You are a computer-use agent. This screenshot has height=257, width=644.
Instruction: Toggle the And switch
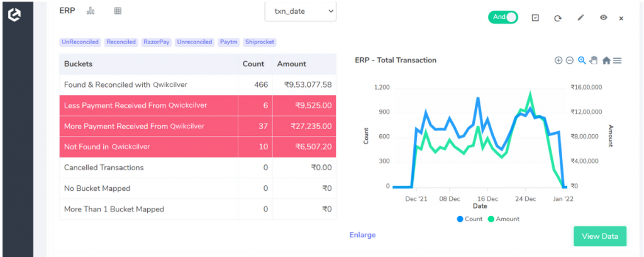pos(502,17)
